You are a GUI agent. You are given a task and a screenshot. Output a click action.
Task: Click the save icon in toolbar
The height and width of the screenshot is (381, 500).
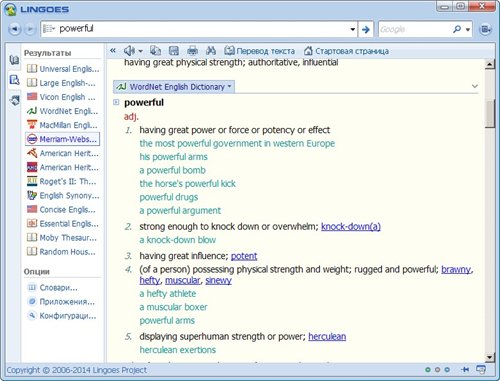click(174, 51)
